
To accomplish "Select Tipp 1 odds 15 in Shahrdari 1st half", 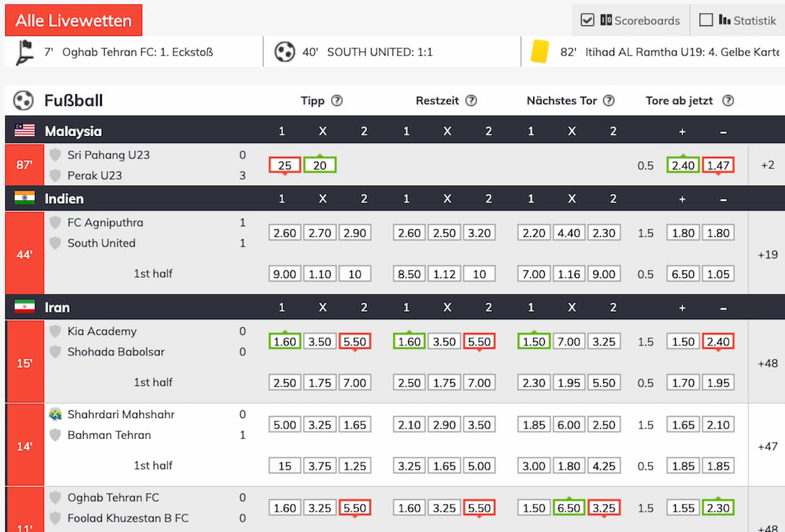I will pyautogui.click(x=285, y=466).
